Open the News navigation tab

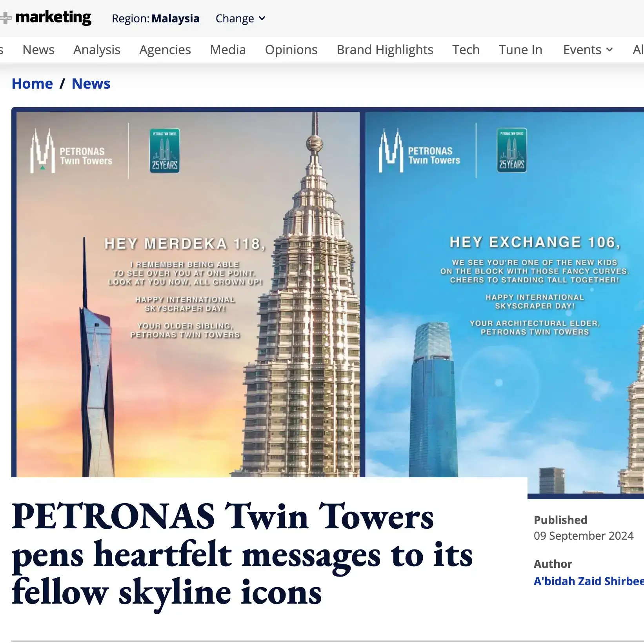pos(38,50)
